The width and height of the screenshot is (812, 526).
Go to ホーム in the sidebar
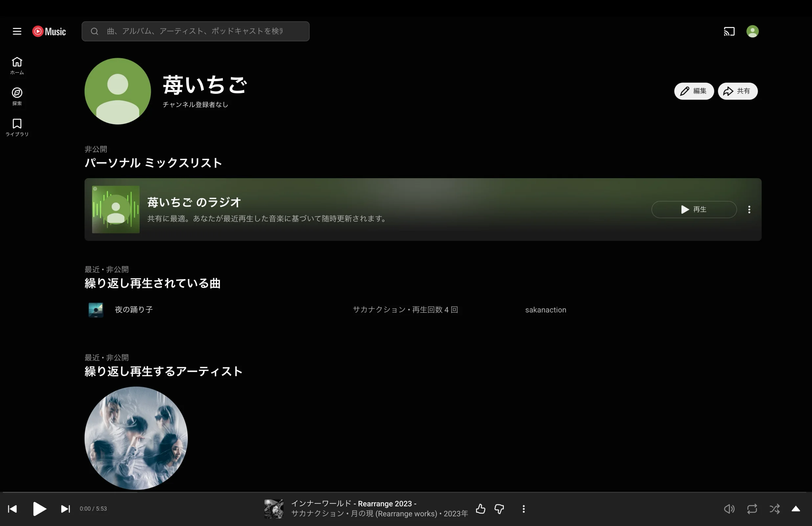tap(17, 66)
